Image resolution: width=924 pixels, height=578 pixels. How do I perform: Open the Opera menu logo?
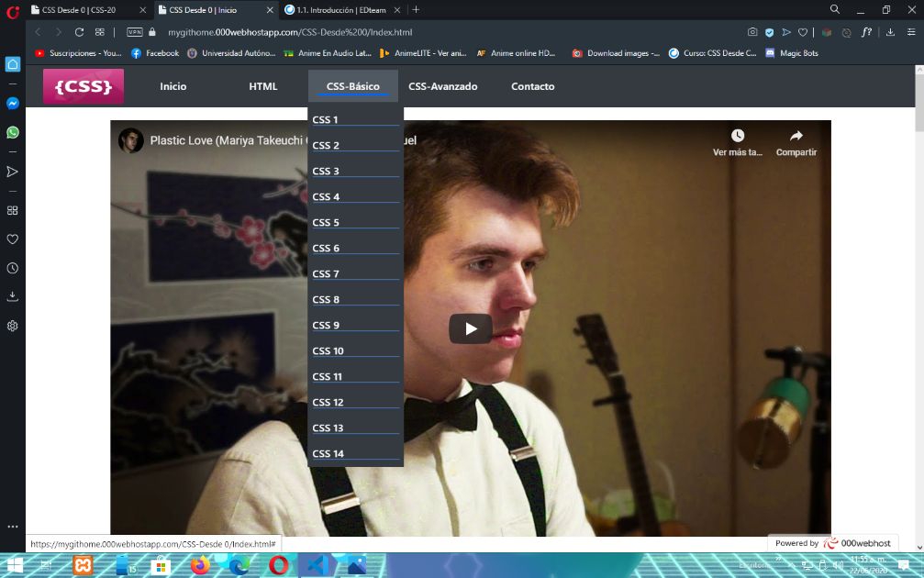(13, 11)
